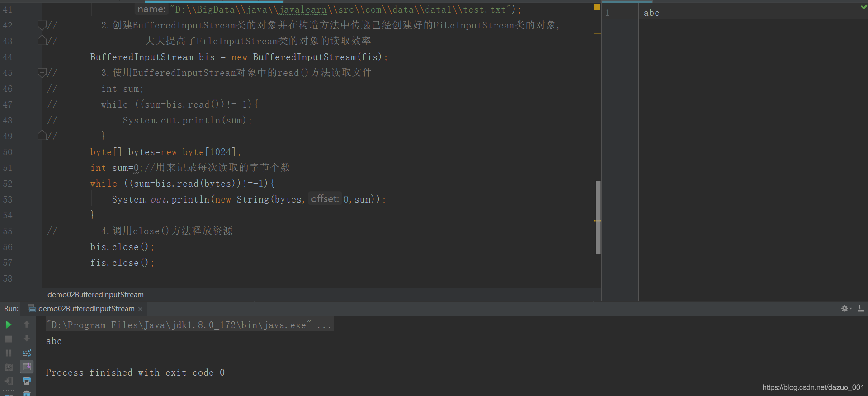Click the editor vertical scrollbar thumb
This screenshot has width=868, height=396.
[x=598, y=217]
